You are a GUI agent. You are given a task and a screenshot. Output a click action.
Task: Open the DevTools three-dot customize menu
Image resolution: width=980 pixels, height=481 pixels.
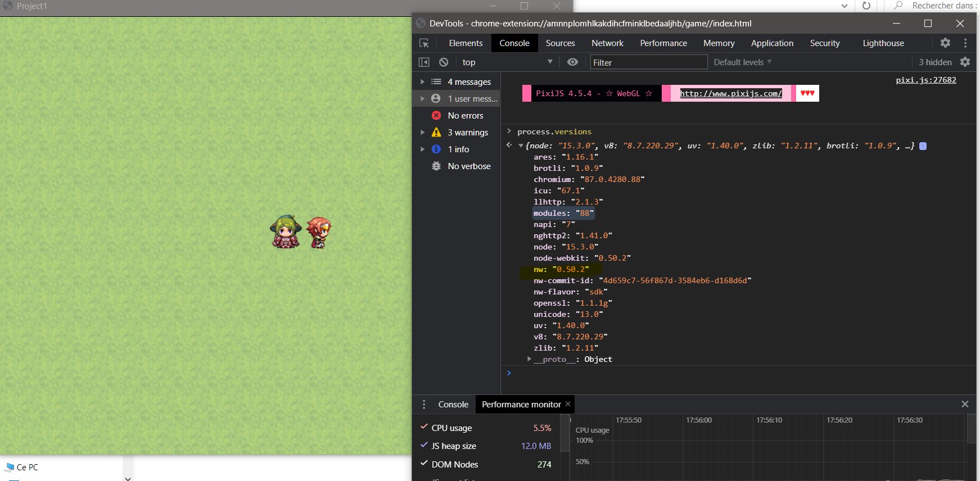click(965, 43)
